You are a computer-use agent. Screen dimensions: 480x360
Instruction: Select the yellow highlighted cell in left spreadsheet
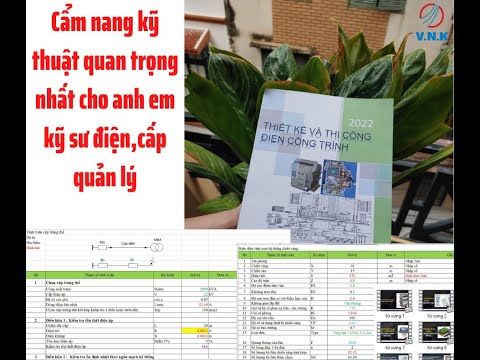coord(195,331)
